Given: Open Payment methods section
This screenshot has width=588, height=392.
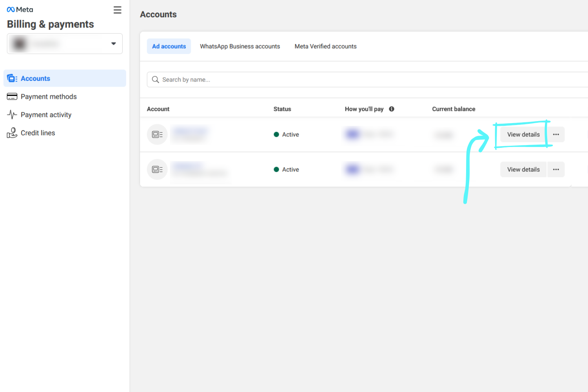Looking at the screenshot, I should (49, 96).
